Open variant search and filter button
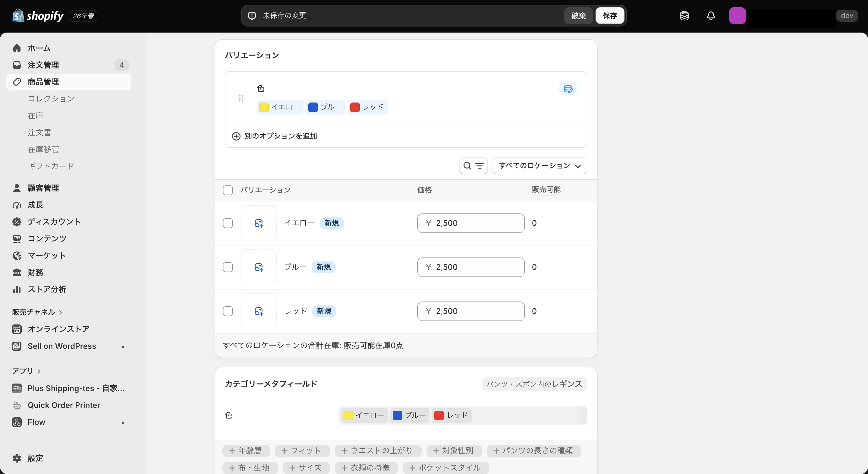This screenshot has height=474, width=868. pyautogui.click(x=473, y=166)
